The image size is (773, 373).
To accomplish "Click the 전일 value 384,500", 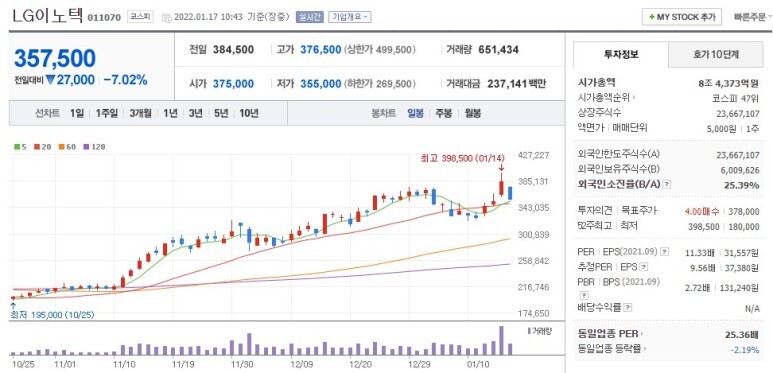I will [x=234, y=50].
